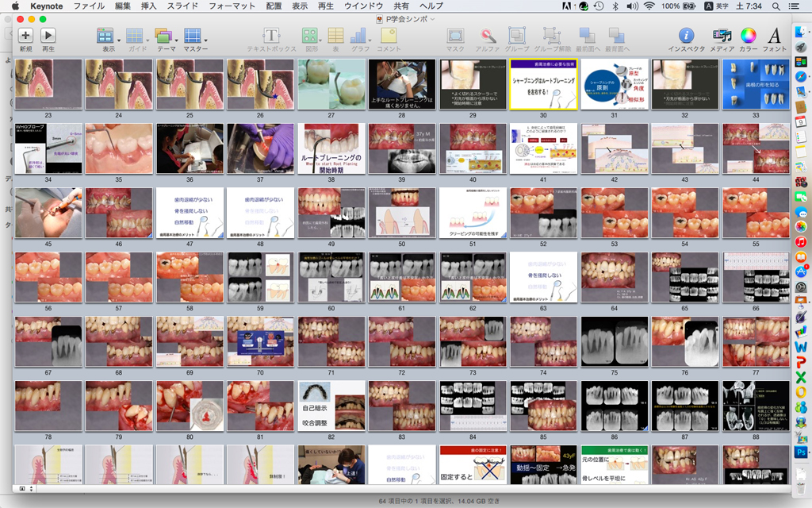
Task: Insert a table with the 表 icon
Action: tap(335, 36)
